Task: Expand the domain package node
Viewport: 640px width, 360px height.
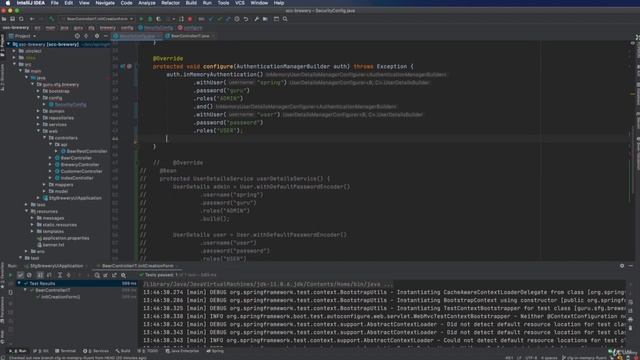Action: pyautogui.click(x=39, y=111)
